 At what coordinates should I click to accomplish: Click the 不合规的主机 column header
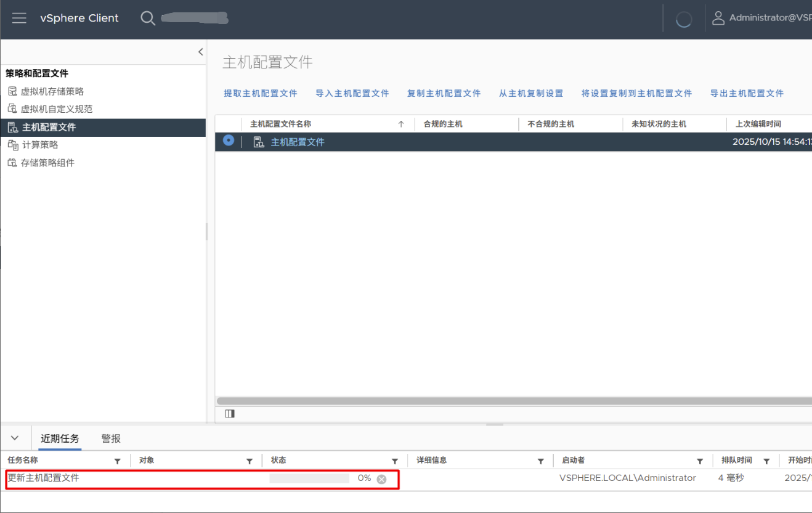[x=551, y=124]
